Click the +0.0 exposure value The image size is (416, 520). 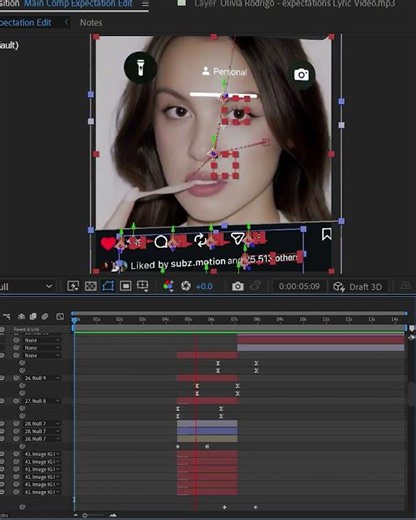[x=204, y=286]
